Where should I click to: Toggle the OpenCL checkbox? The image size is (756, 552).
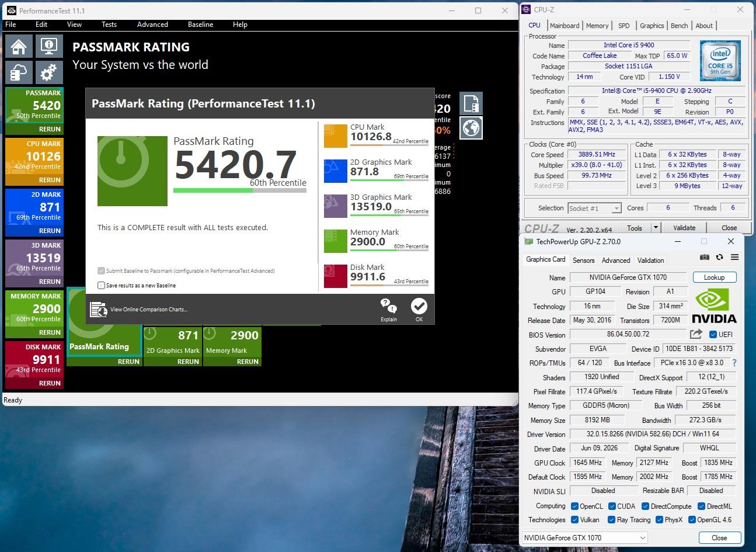coord(575,506)
